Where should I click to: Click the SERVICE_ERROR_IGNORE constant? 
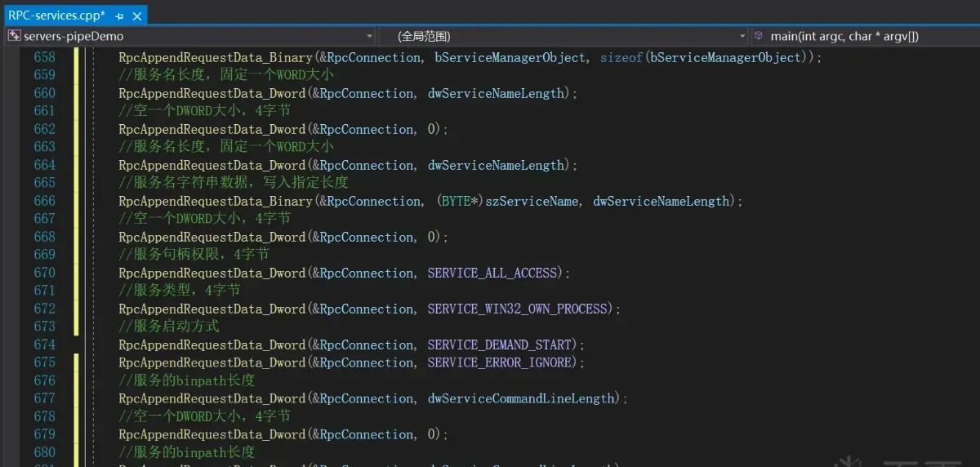[500, 362]
